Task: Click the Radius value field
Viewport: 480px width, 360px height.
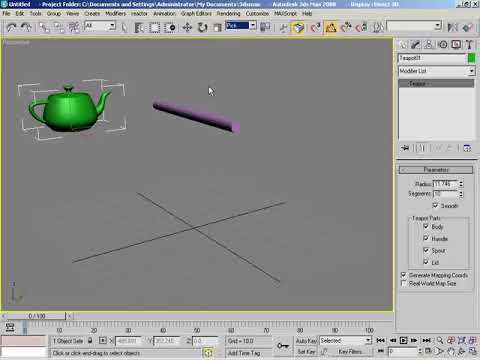Action: click(445, 184)
